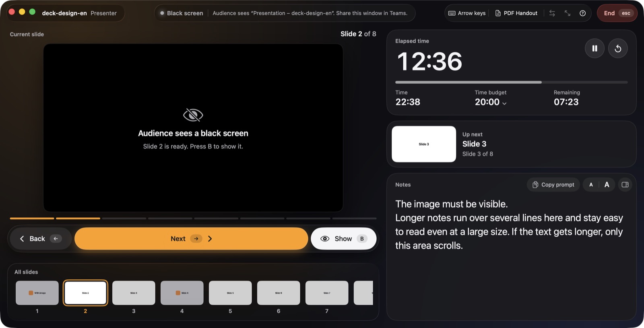
Task: Click the esc key badge
Action: 626,13
